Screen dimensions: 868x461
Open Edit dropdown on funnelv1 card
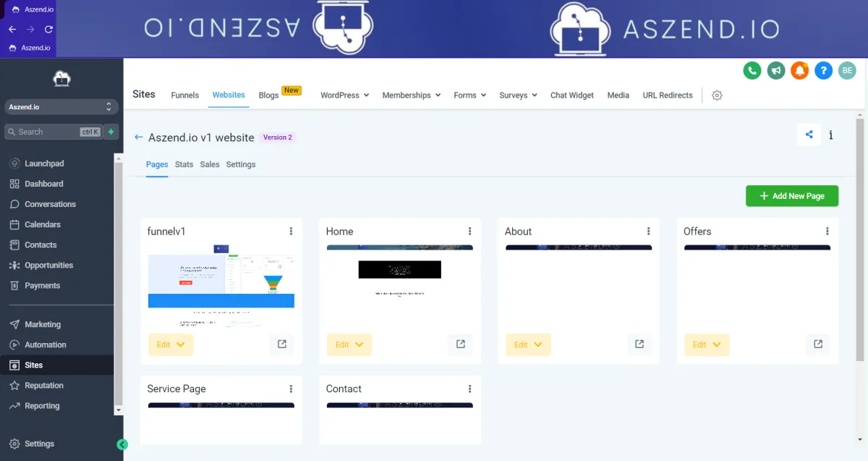click(171, 344)
